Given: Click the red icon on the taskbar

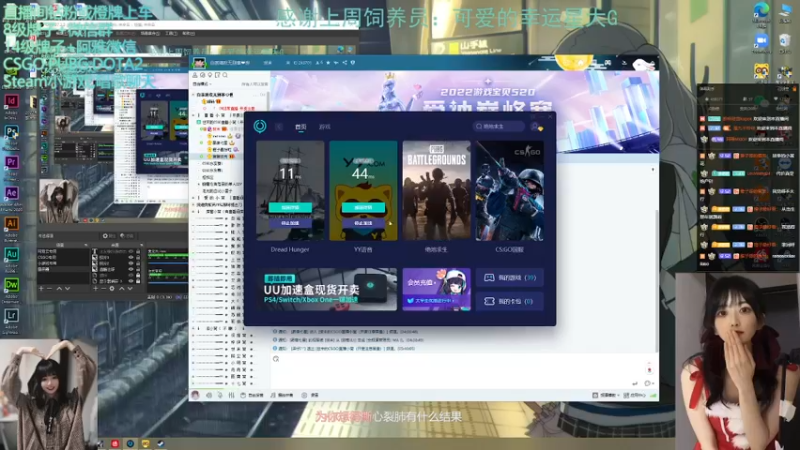Looking at the screenshot, I should pos(115,443).
